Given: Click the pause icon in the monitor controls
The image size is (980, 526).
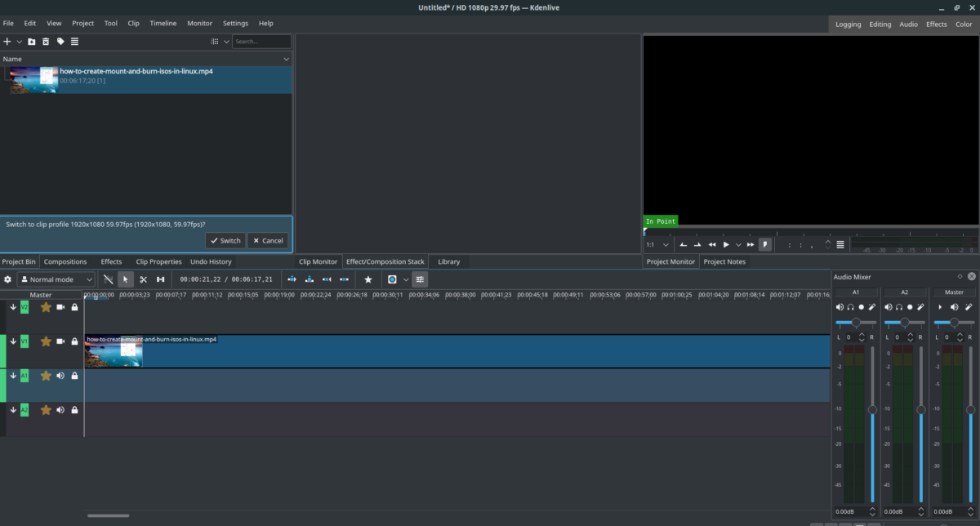Looking at the screenshot, I should point(726,244).
